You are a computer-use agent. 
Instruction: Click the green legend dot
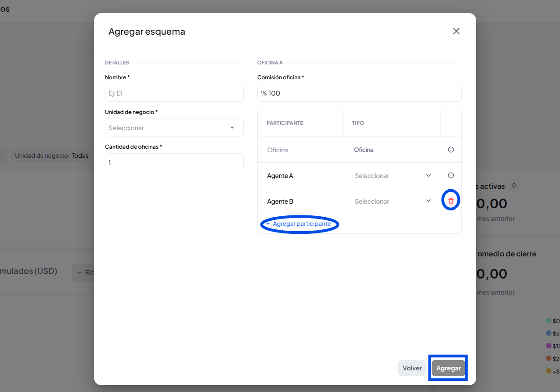pos(549,320)
